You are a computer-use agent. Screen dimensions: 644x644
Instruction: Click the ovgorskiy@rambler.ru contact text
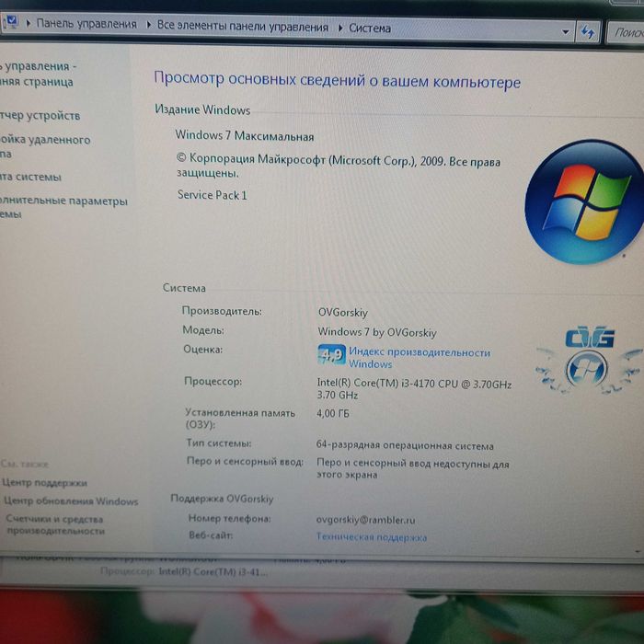tap(365, 520)
